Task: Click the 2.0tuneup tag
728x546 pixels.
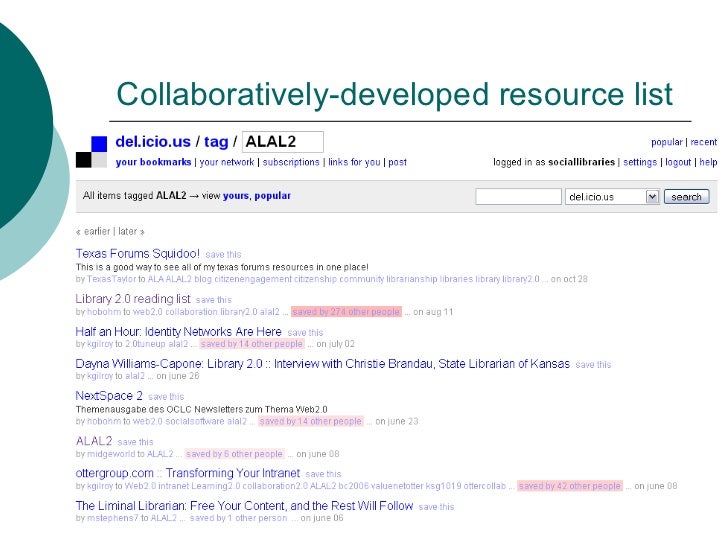Action: [145, 344]
